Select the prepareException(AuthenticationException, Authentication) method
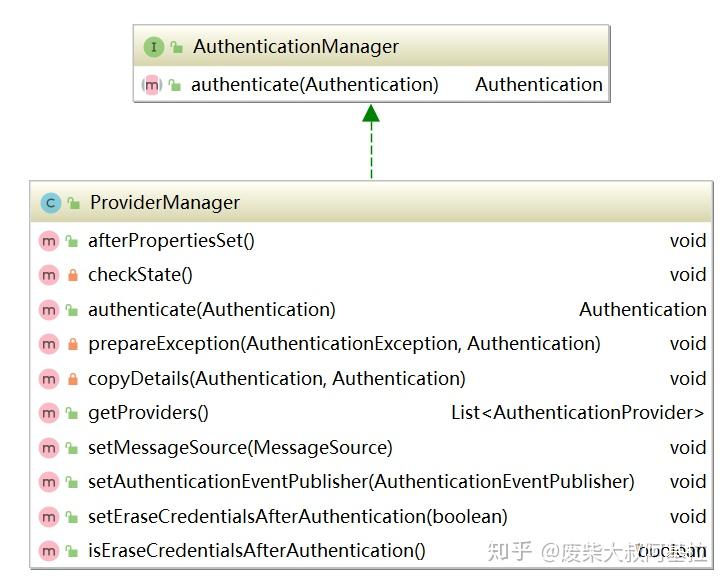This screenshot has width=725, height=582. (344, 344)
